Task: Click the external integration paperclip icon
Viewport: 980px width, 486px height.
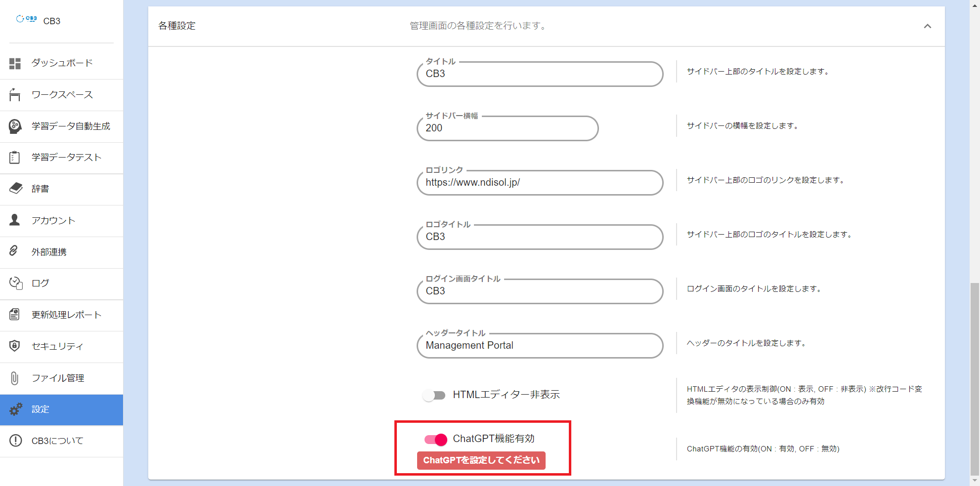Action: pyautogui.click(x=14, y=251)
